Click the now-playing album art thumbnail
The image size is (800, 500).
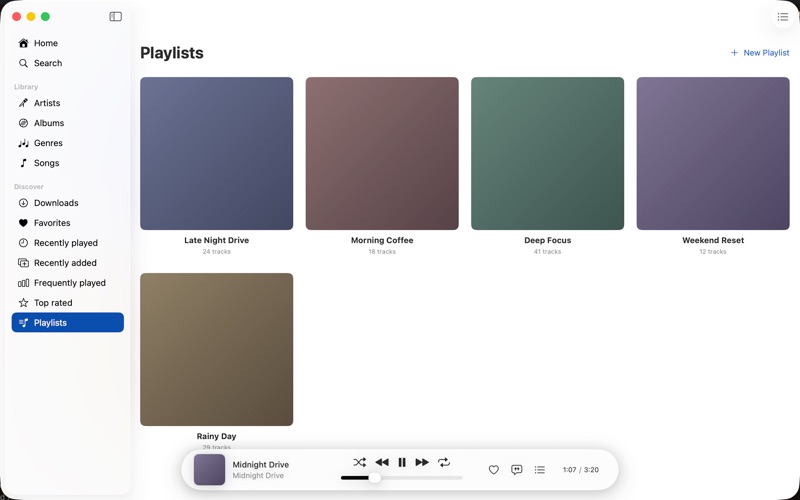coord(210,469)
